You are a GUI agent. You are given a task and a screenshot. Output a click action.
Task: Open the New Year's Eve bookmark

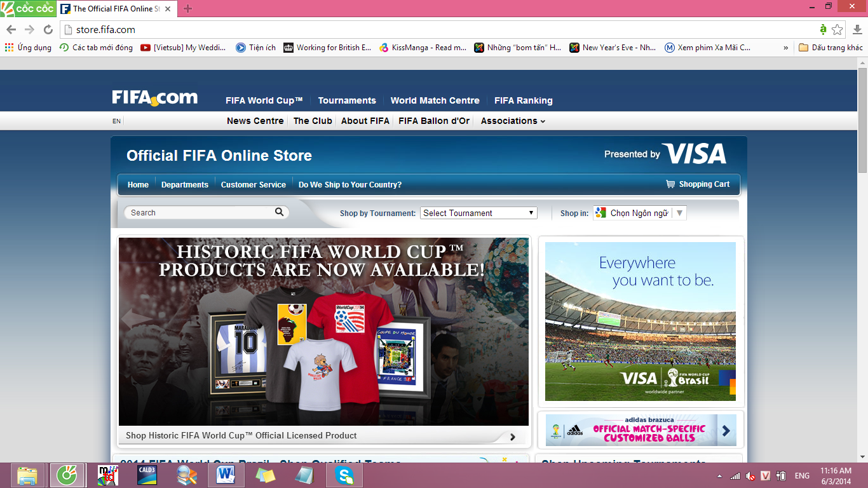pyautogui.click(x=613, y=48)
